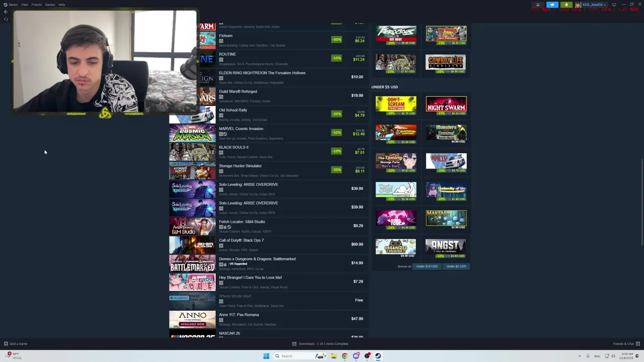The height and width of the screenshot is (362, 644).
Task: Open Hey Stranger! I Dare You to Love Me!
Action: (268, 282)
